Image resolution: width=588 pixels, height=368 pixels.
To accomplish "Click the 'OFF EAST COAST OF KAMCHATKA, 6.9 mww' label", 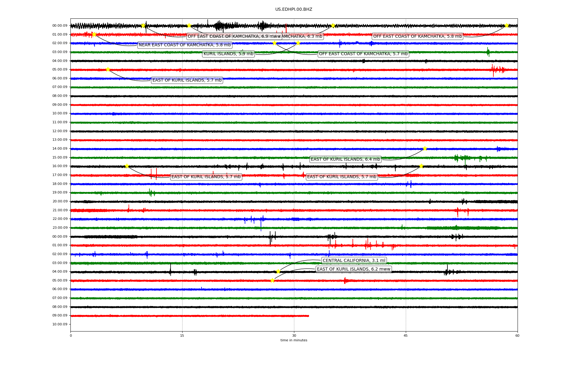I will (x=234, y=36).
